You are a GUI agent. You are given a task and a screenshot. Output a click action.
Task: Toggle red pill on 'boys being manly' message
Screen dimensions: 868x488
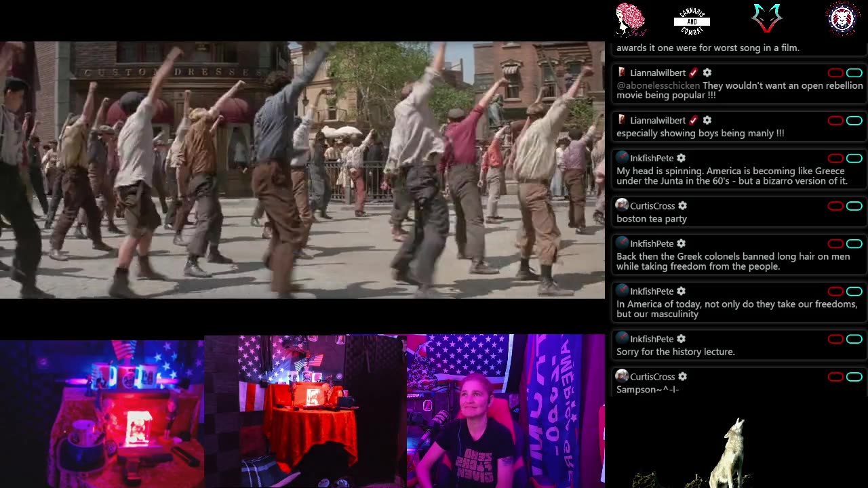(835, 121)
